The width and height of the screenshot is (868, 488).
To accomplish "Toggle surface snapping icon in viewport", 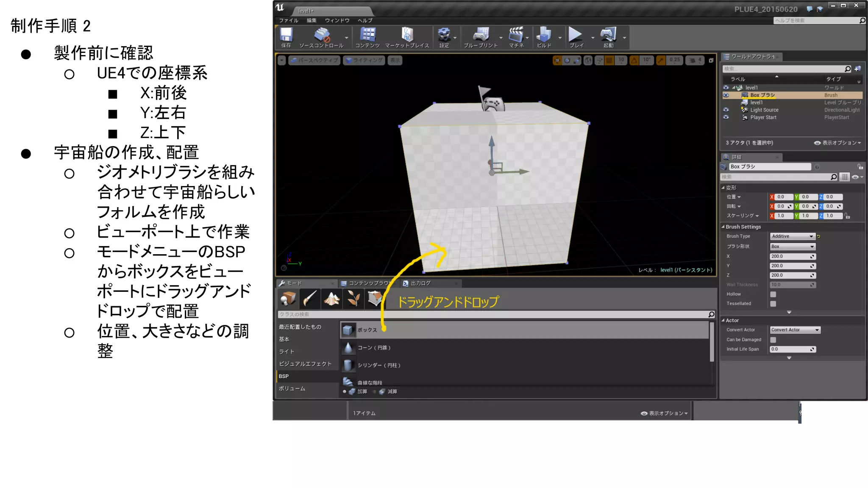I will (x=599, y=60).
